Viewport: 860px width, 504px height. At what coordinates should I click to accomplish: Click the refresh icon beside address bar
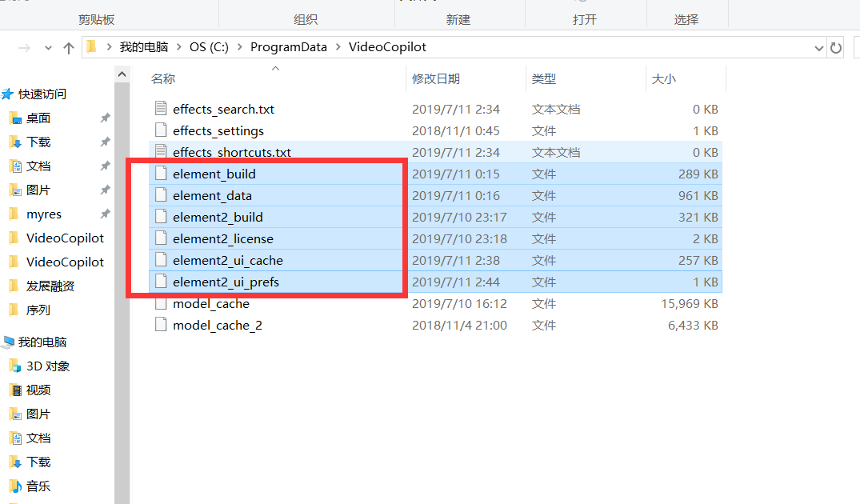[836, 48]
